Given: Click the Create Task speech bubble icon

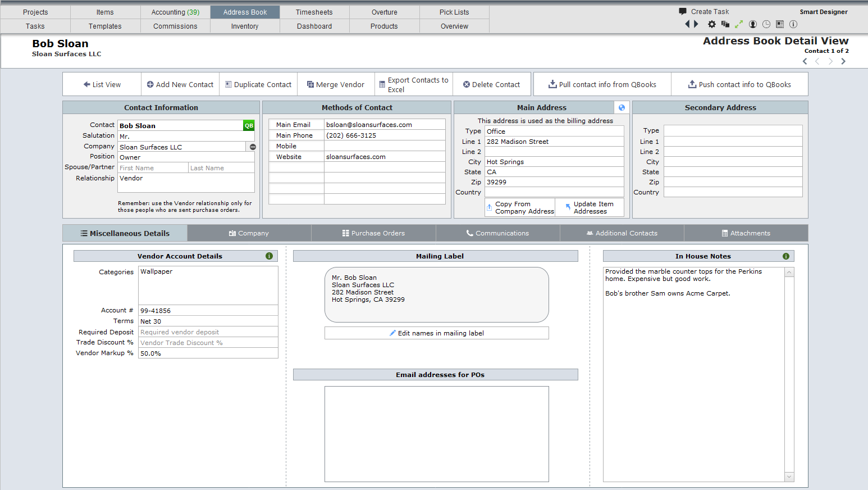Looking at the screenshot, I should [683, 11].
